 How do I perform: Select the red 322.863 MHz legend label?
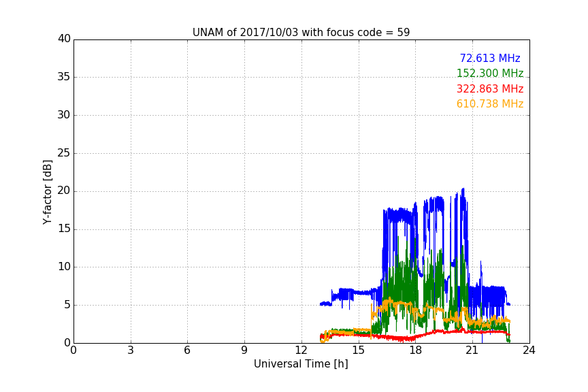(490, 89)
